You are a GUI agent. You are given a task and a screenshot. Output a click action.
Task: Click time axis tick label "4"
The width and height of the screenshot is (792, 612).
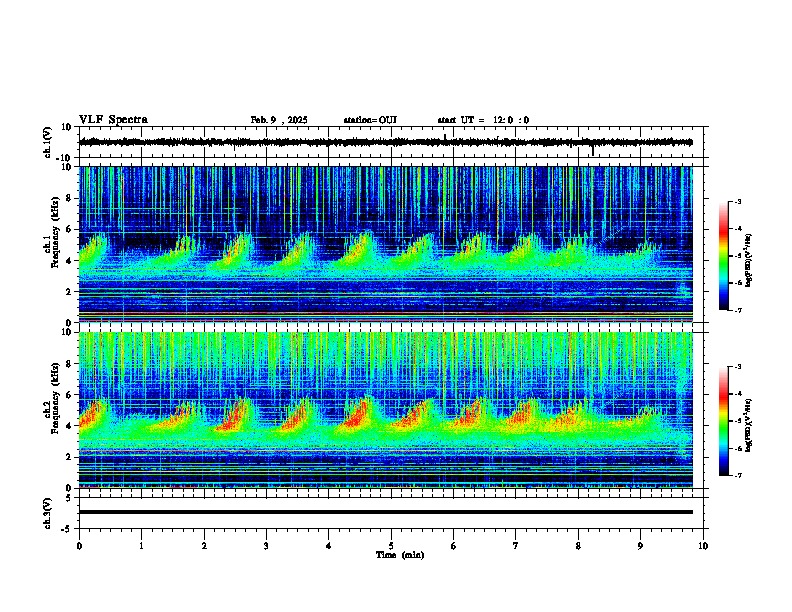329,546
